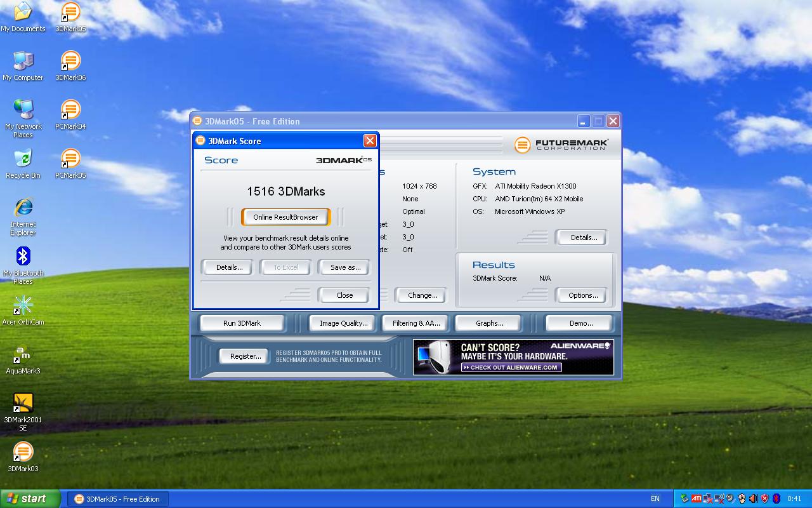The image size is (812, 508).
Task: Click ATI Mobility Radeon X1300 text
Action: 535,186
